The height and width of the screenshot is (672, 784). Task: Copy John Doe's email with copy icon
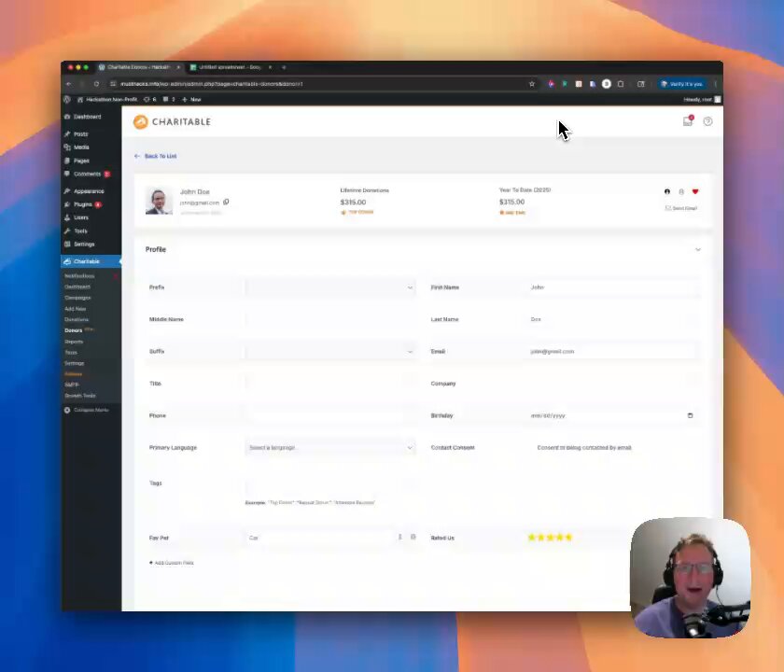coord(226,202)
